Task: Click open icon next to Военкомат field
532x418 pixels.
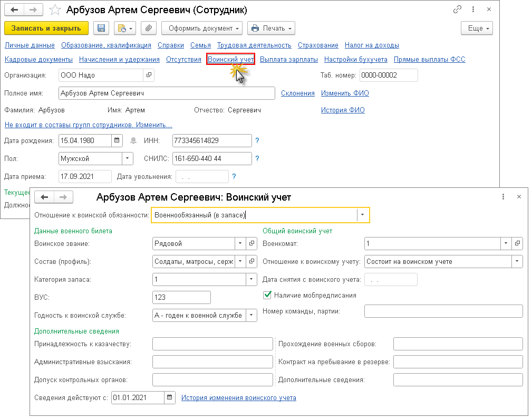Action: click(x=517, y=244)
